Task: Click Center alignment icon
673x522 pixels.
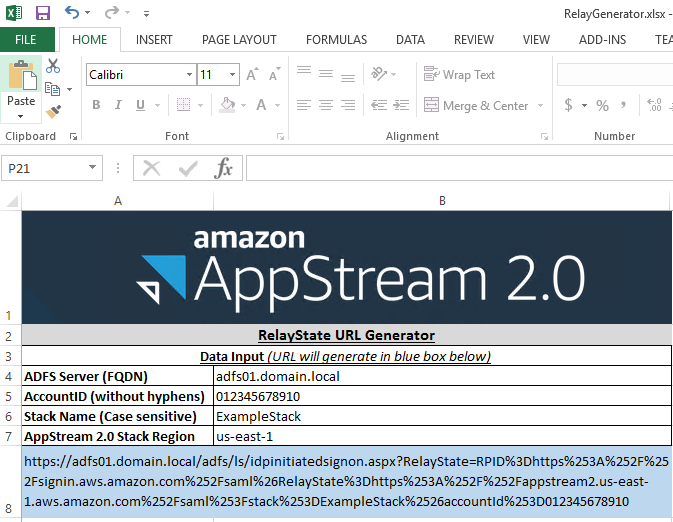Action: pos(326,105)
